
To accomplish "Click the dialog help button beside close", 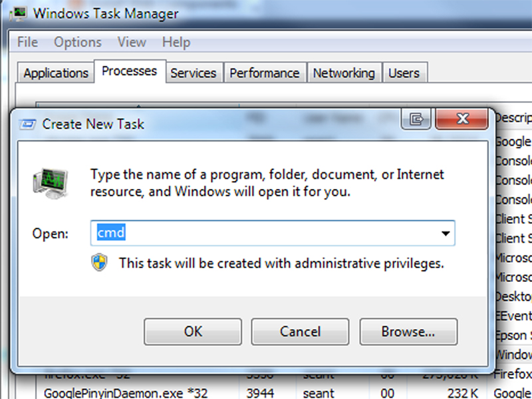I will pos(416,119).
